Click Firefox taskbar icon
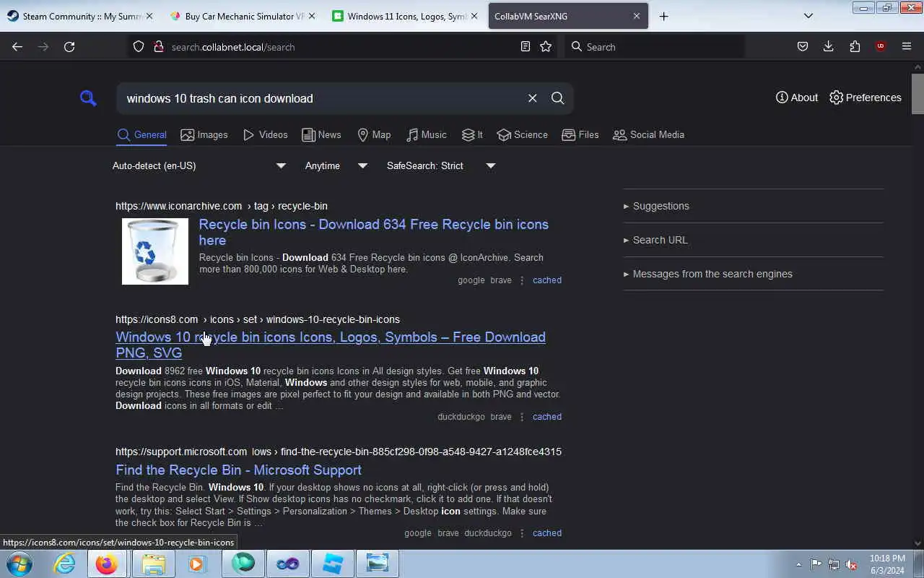This screenshot has width=924, height=578. [107, 564]
